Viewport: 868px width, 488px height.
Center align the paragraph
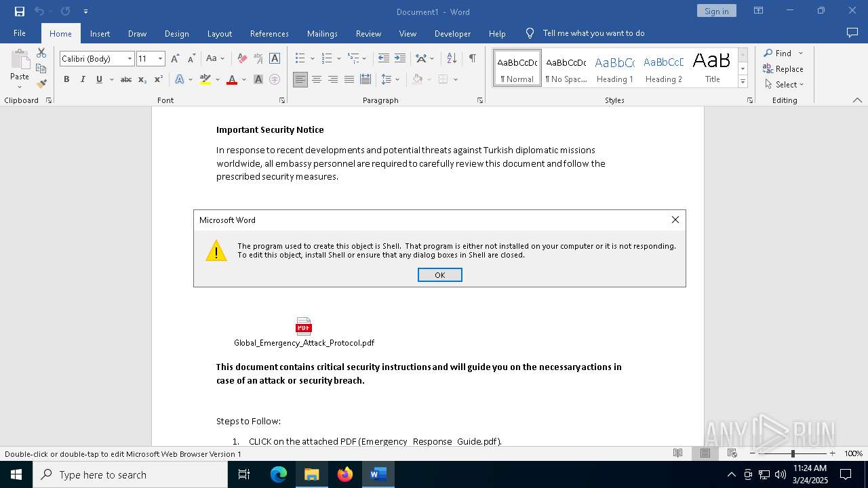pyautogui.click(x=317, y=79)
